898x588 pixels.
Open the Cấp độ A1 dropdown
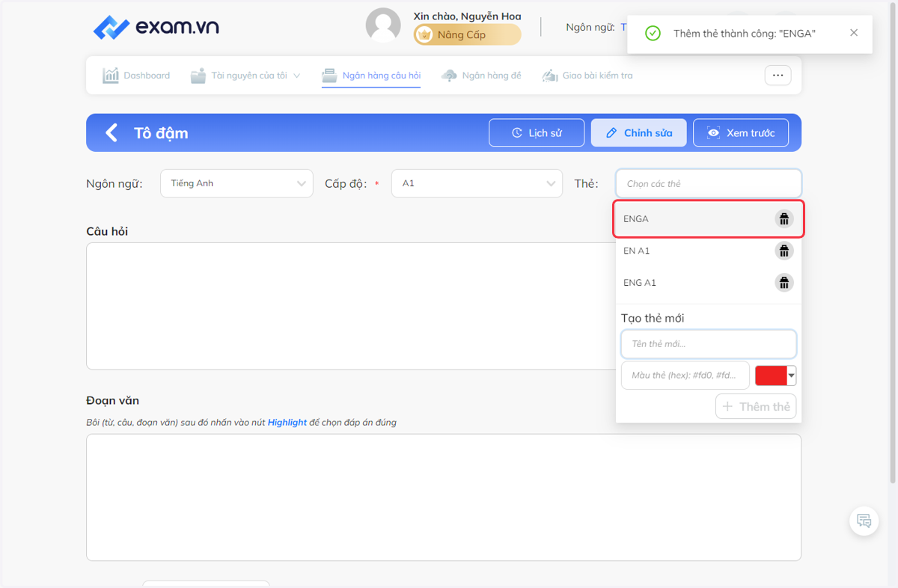coord(477,183)
